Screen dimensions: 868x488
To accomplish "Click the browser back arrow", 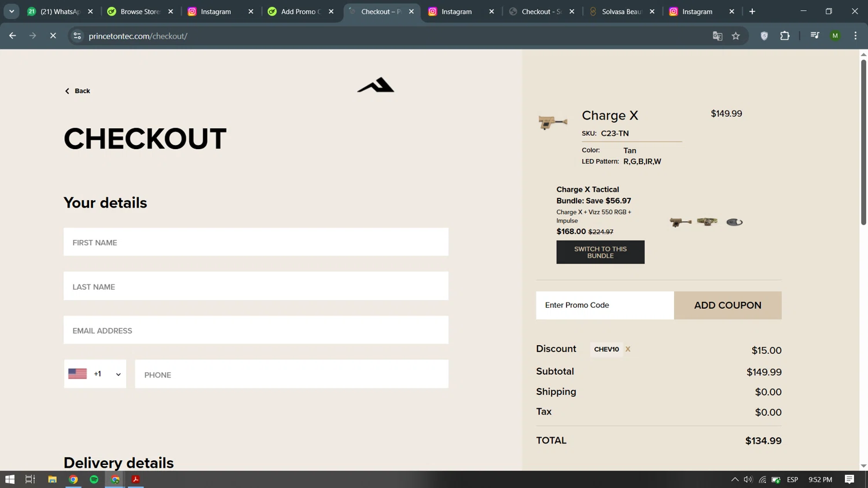I will coord(12,36).
